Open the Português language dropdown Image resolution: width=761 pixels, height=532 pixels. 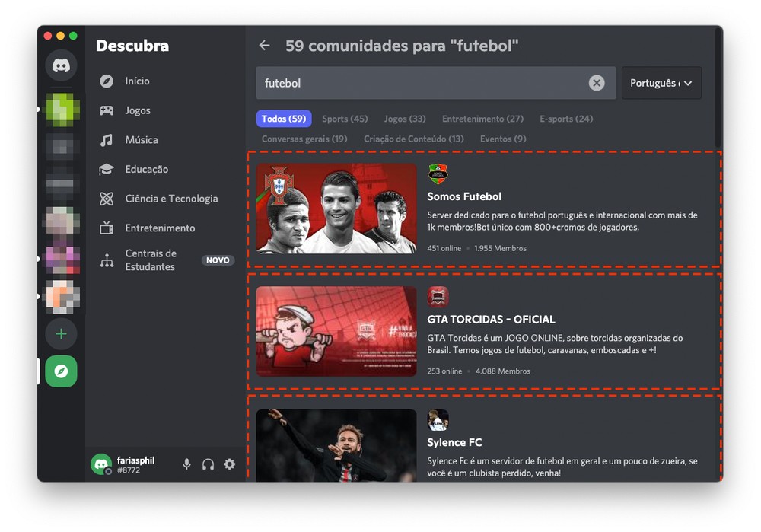(661, 83)
